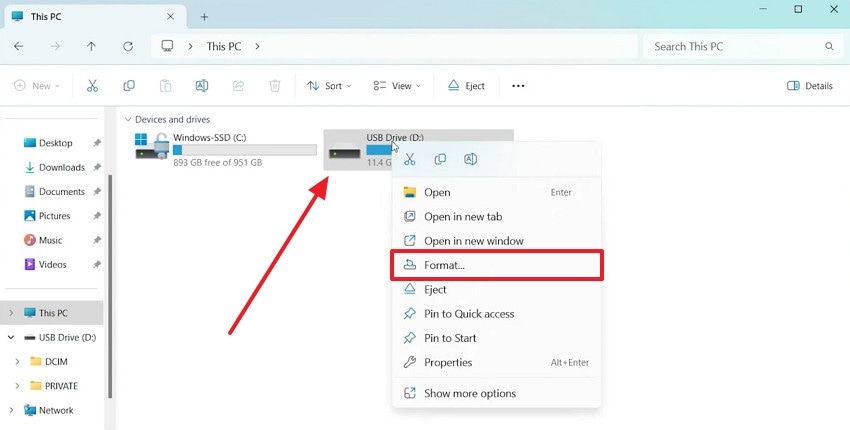Open the View dropdown
This screenshot has width=850, height=430.
[x=397, y=86]
